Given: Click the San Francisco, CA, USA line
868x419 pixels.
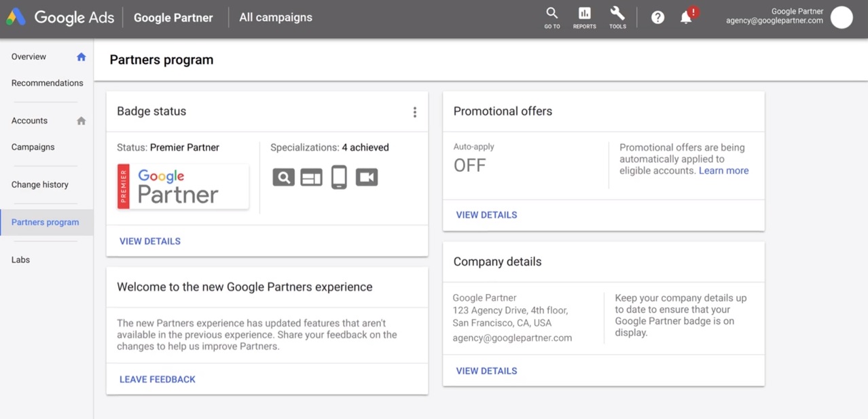Looking at the screenshot, I should click(502, 323).
